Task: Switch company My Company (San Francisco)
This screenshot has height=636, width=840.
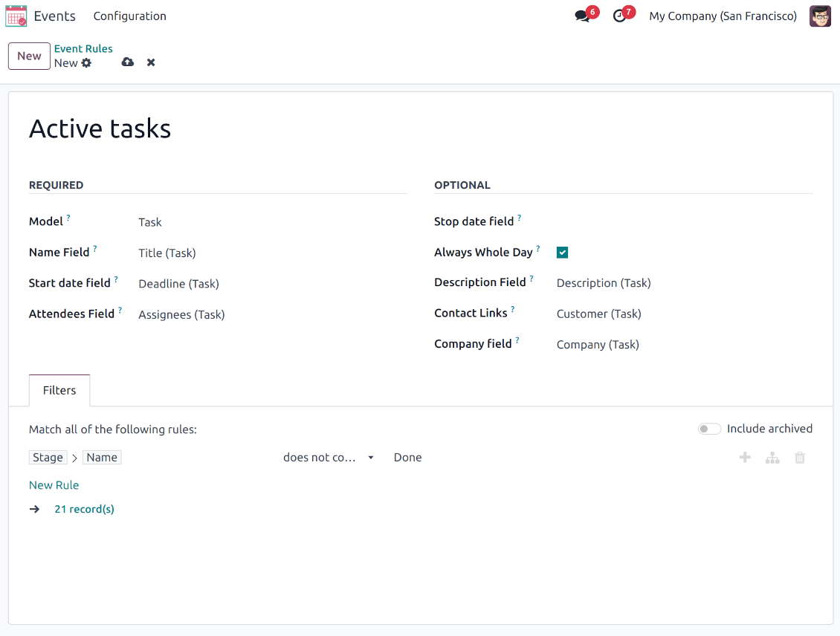Action: click(x=723, y=16)
